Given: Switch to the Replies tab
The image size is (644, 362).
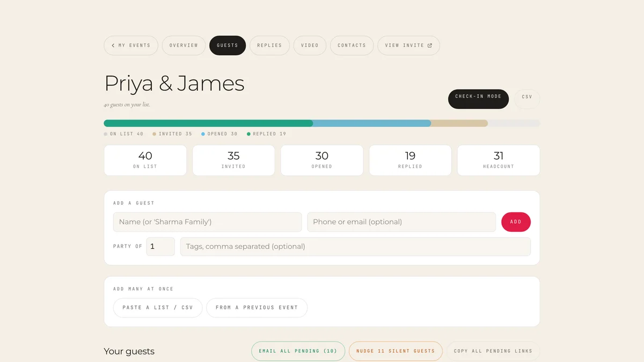Looking at the screenshot, I should point(269,46).
